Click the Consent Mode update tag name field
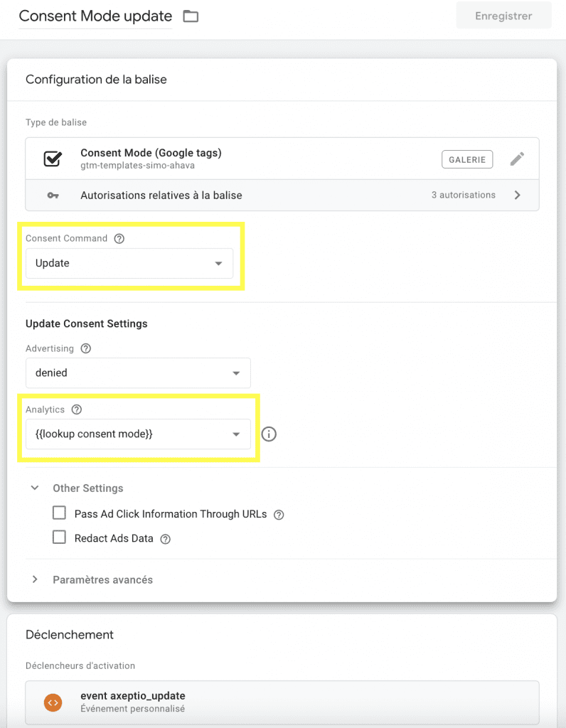This screenshot has height=728, width=566. click(95, 16)
